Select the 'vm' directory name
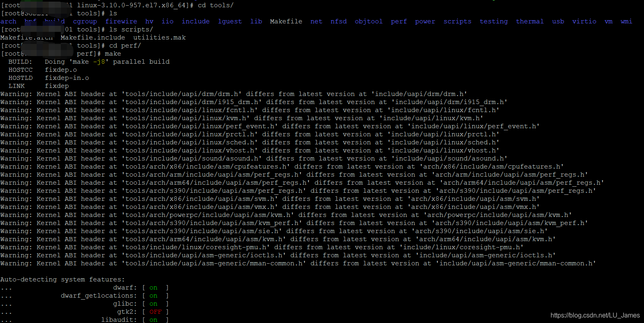Viewport: 644px width, 323px height. click(x=609, y=21)
